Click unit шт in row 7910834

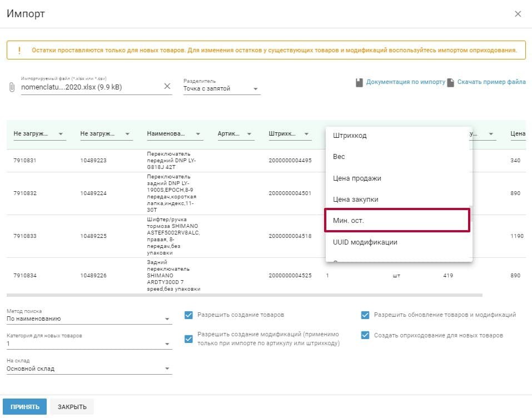click(x=396, y=276)
